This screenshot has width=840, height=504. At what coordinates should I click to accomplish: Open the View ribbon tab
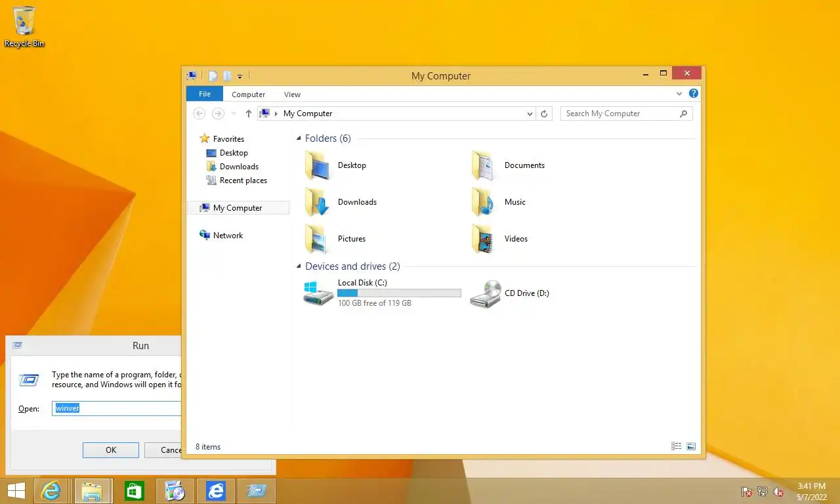click(x=292, y=94)
